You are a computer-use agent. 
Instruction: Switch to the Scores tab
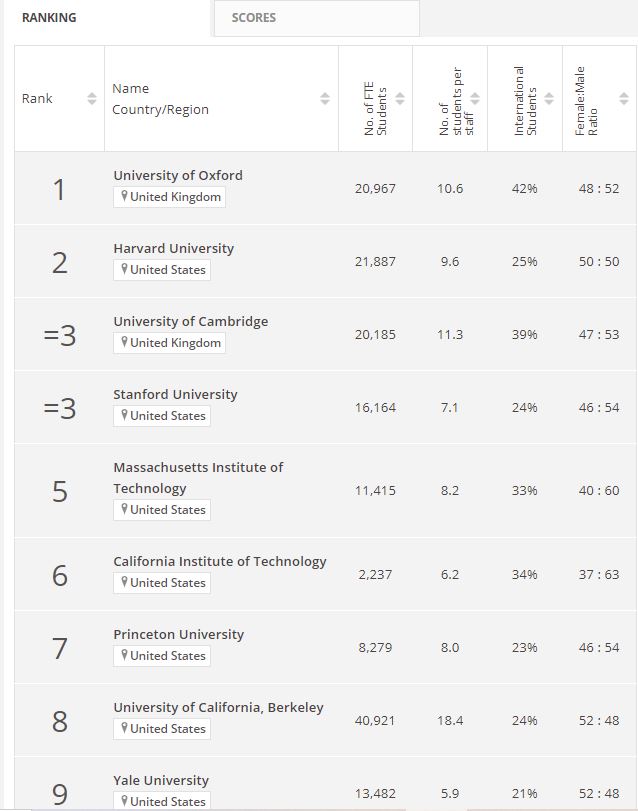coord(254,18)
